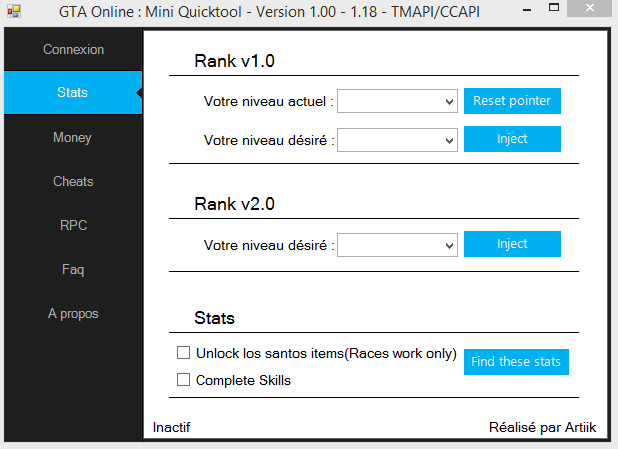
Task: Open Rank v2.0 niveau désiré combo box
Action: point(397,245)
